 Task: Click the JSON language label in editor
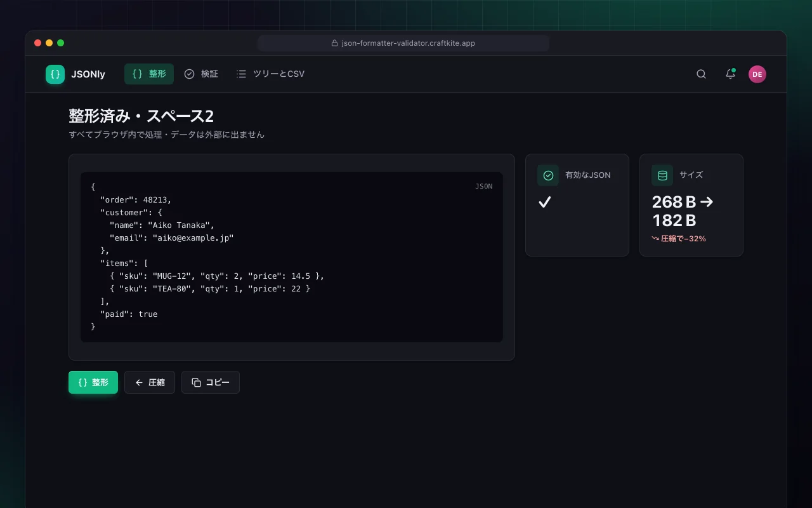point(484,187)
